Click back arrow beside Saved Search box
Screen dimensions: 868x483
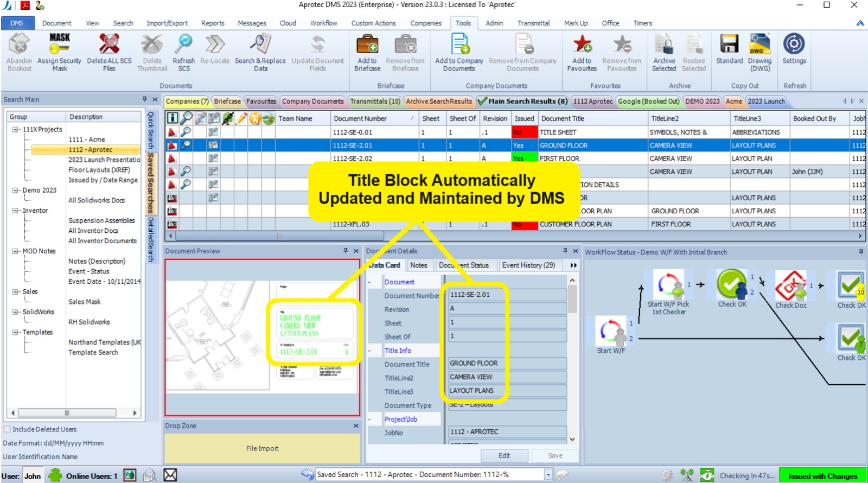308,474
